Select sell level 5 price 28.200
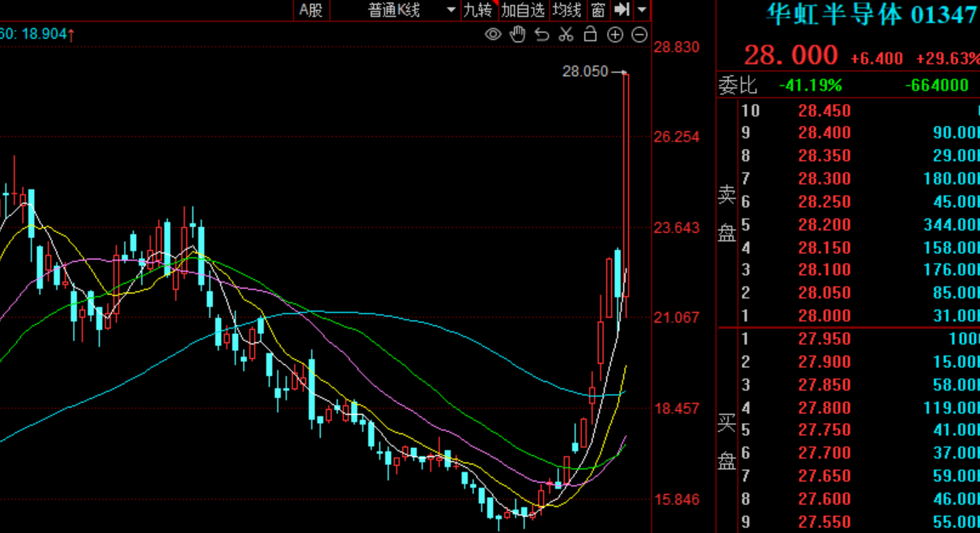 [x=825, y=225]
